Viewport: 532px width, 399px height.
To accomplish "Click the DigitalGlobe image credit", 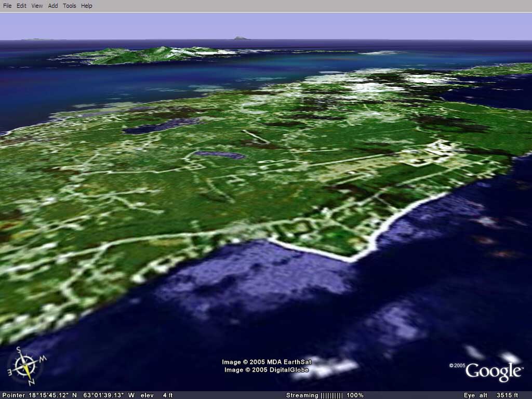I will tap(267, 370).
